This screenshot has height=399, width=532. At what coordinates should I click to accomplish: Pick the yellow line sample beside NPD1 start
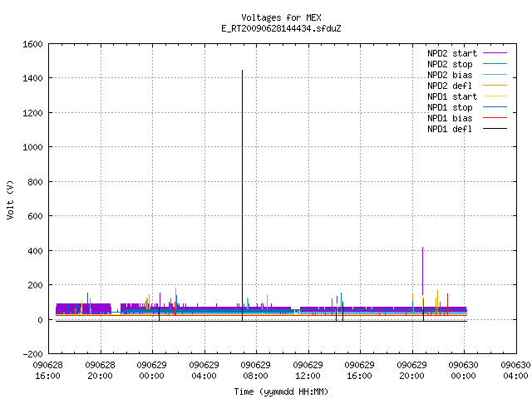click(x=495, y=96)
